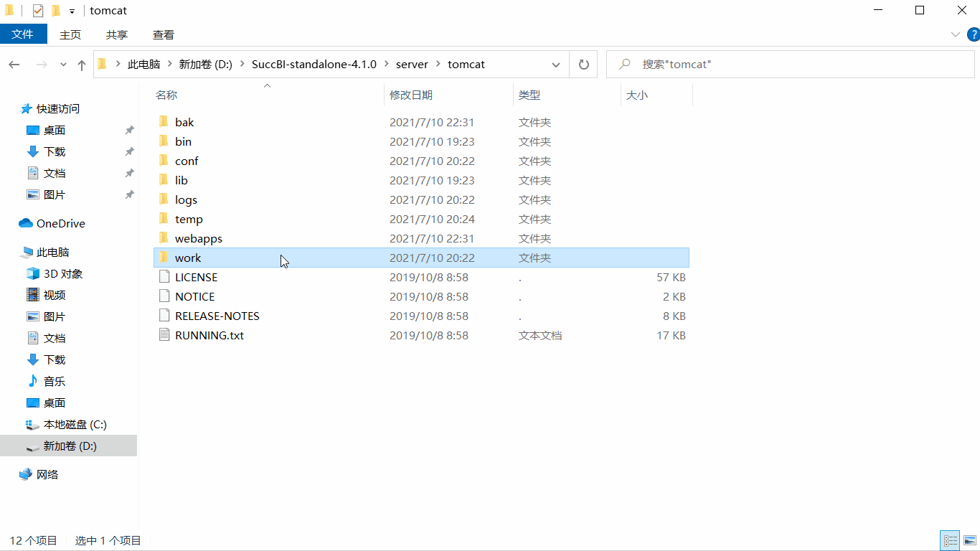Expand the ribbon with the chevron arrow

(x=955, y=34)
